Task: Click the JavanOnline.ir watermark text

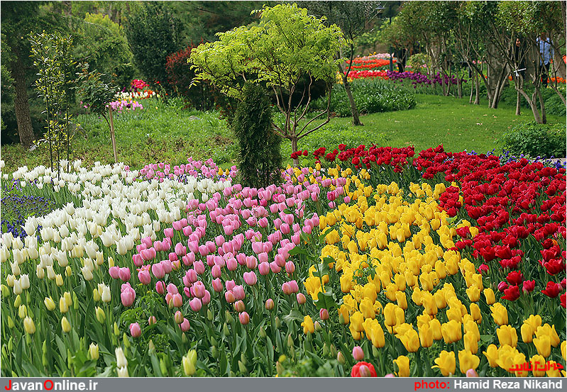Action: 51,385
